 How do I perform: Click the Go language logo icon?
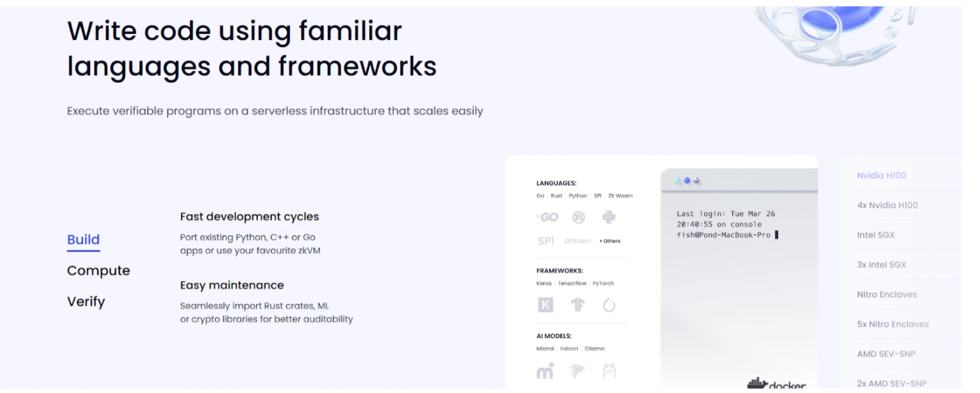click(548, 217)
